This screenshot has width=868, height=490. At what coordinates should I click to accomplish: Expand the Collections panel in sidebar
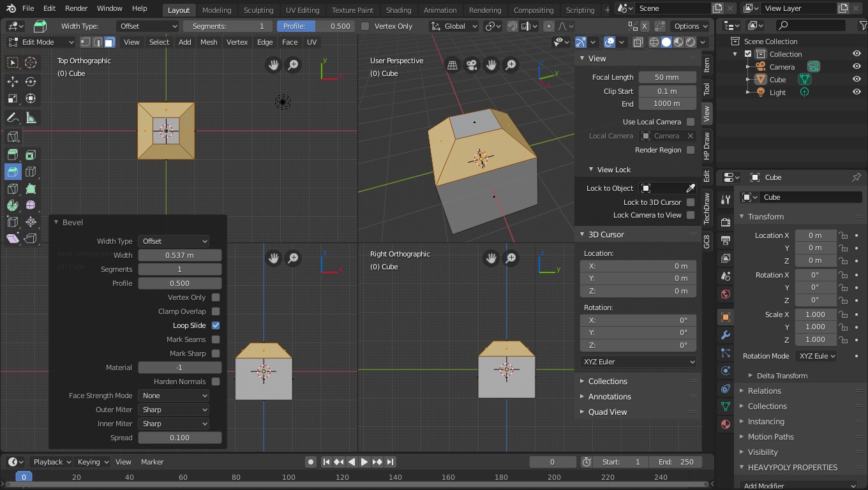click(x=608, y=381)
